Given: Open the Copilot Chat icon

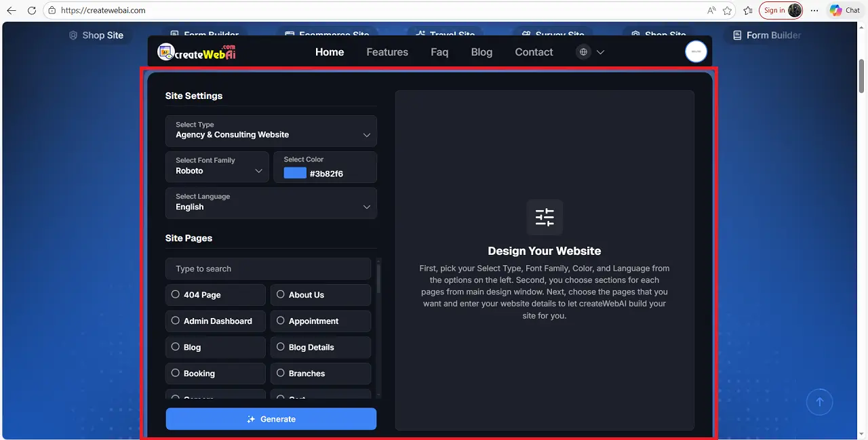Looking at the screenshot, I should pyautogui.click(x=835, y=10).
